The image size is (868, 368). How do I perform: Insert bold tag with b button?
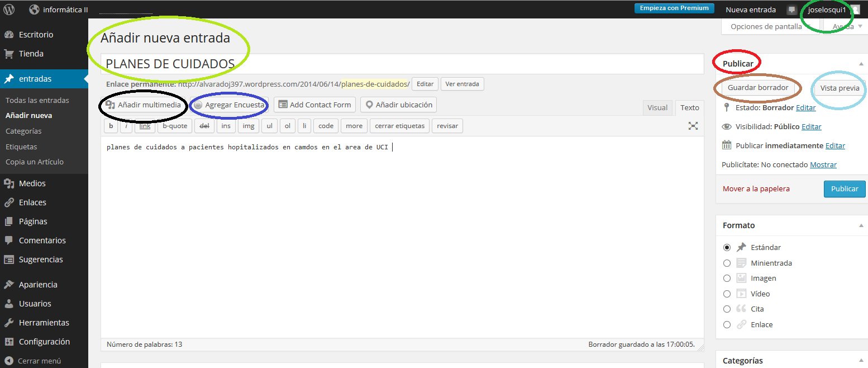[x=111, y=126]
